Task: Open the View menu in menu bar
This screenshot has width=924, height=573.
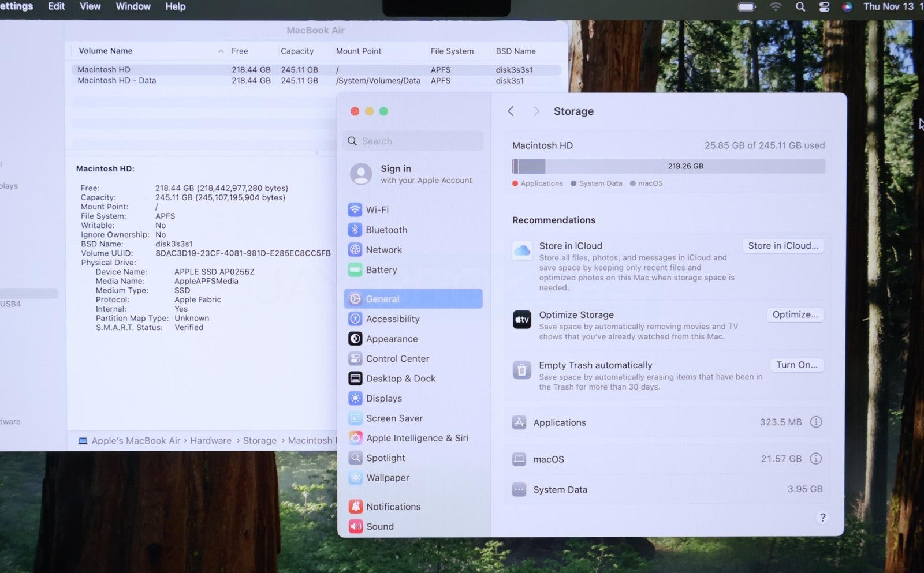Action: 90,6
